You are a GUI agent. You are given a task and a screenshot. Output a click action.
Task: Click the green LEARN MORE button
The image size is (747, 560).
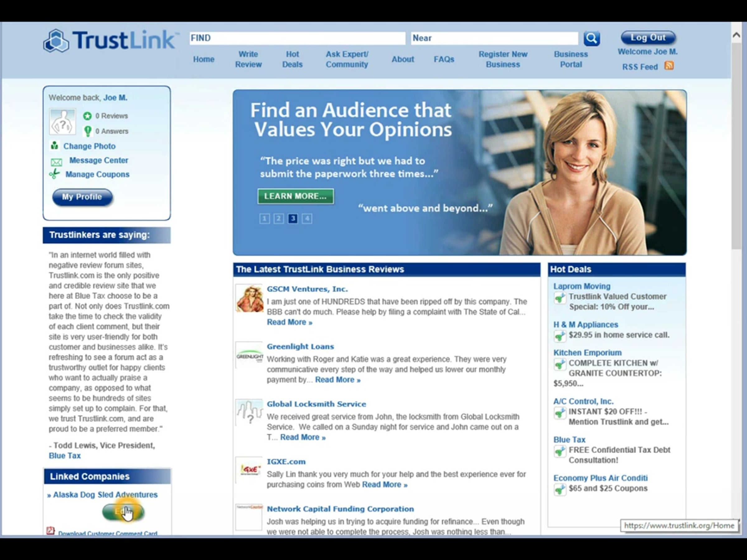(x=295, y=196)
